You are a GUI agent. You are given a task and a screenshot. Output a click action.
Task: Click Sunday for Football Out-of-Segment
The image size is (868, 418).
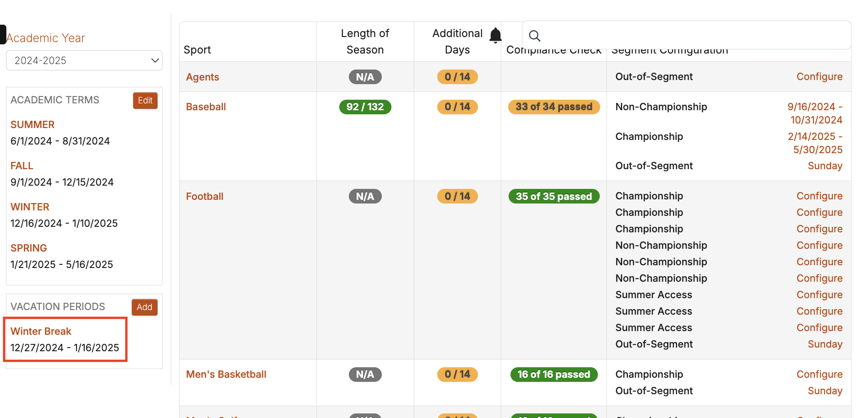point(825,344)
